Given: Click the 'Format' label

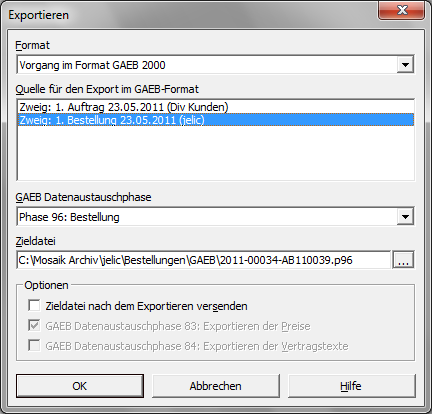Looking at the screenshot, I should point(33,45).
